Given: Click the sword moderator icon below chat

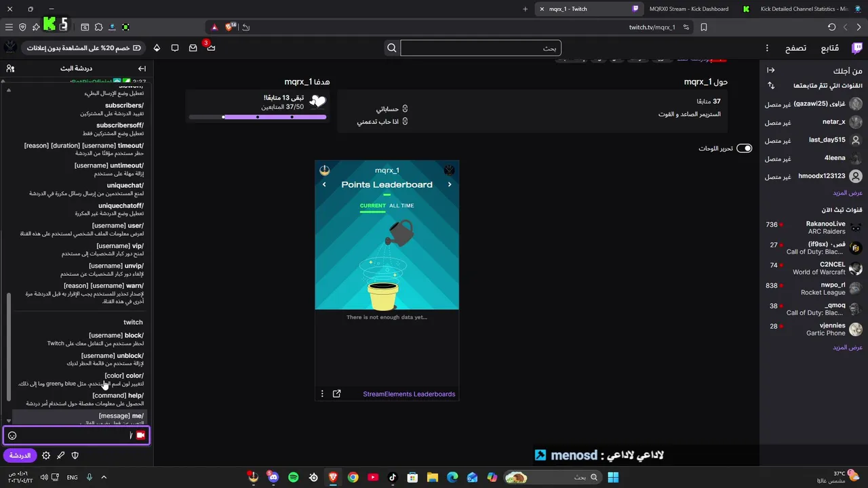Looking at the screenshot, I should point(60,455).
